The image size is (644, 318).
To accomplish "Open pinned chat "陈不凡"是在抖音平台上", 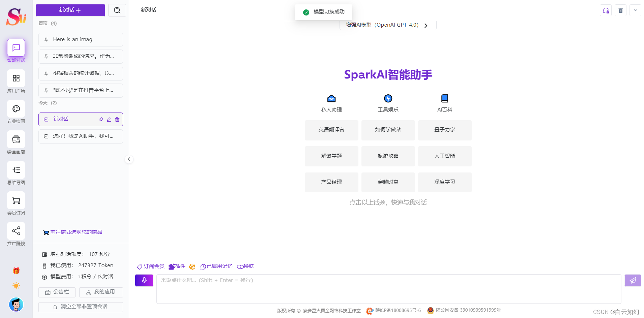I will pos(81,90).
